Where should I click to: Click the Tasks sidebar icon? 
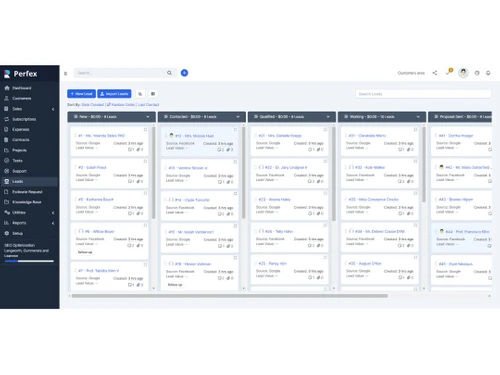pos(6,160)
